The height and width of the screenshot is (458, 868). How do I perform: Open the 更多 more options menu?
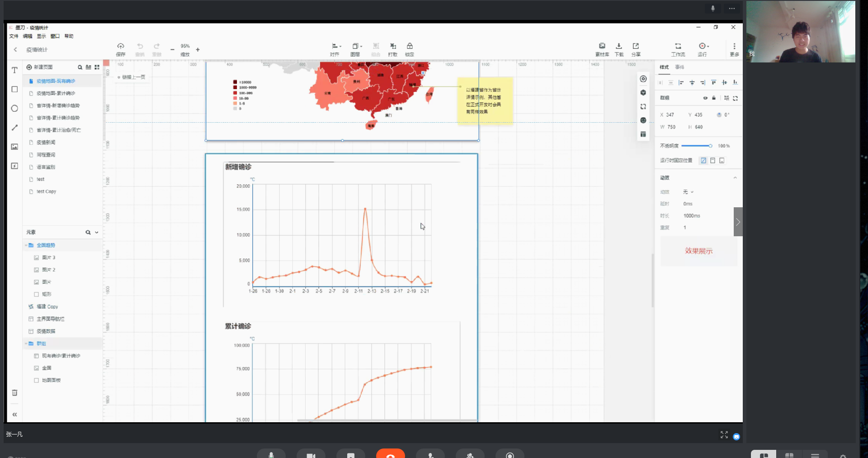point(734,46)
